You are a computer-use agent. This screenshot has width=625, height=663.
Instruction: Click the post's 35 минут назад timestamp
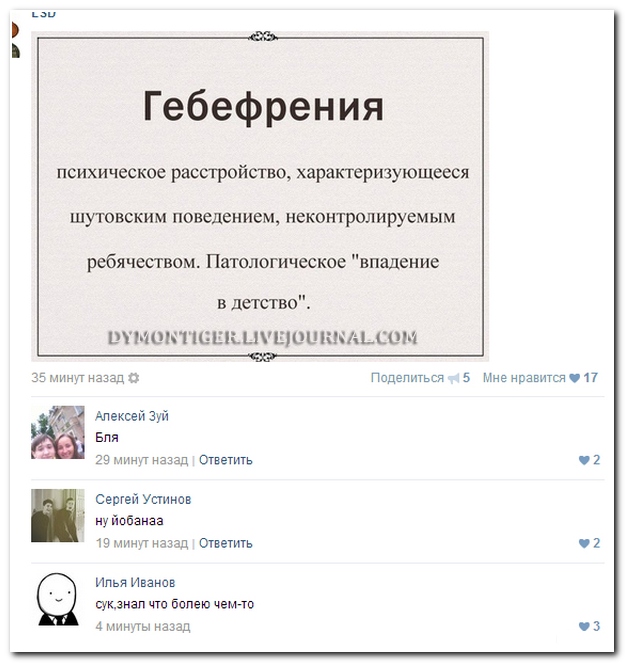(x=78, y=378)
